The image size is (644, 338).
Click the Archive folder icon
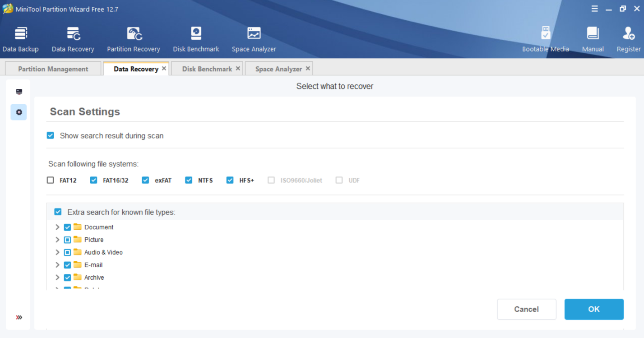[x=78, y=277]
